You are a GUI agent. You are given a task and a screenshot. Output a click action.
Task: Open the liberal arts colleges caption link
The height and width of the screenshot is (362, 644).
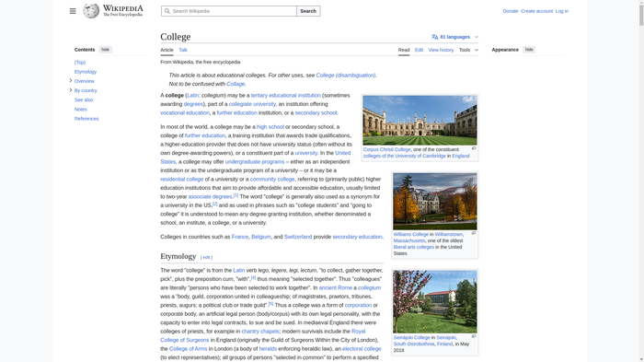click(x=414, y=247)
